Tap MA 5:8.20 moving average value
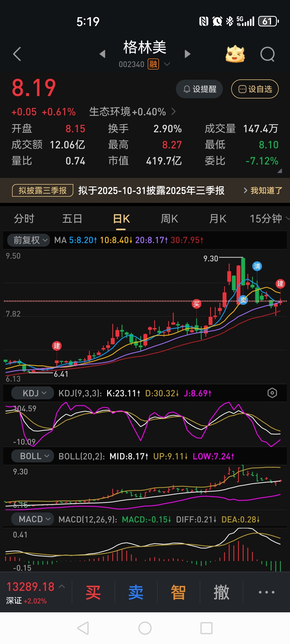 83,240
